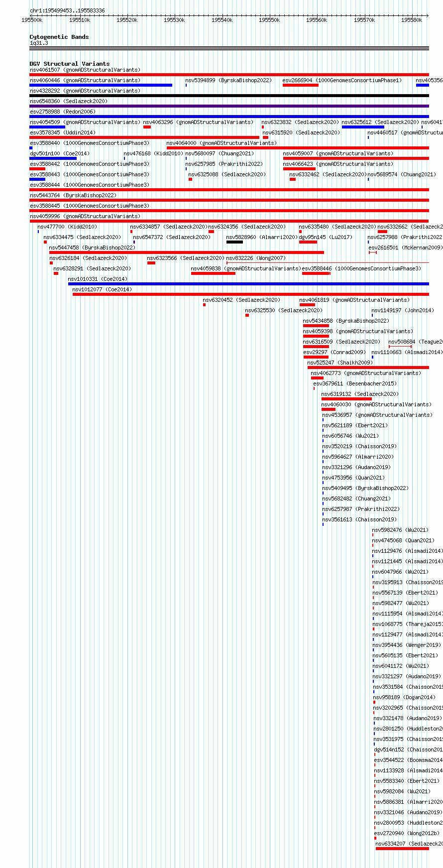Click nsv4460517 variant label
443x868 pixels.
pos(405,132)
